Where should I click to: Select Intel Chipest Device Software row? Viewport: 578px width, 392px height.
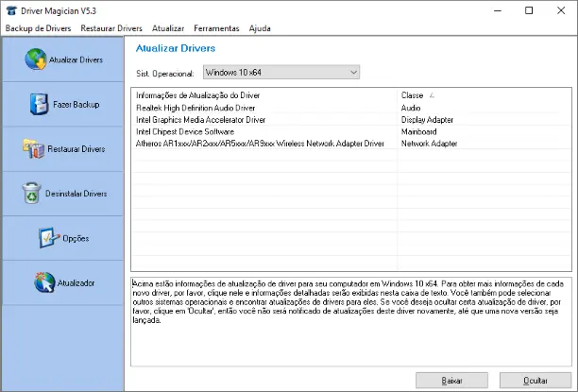tap(351, 131)
